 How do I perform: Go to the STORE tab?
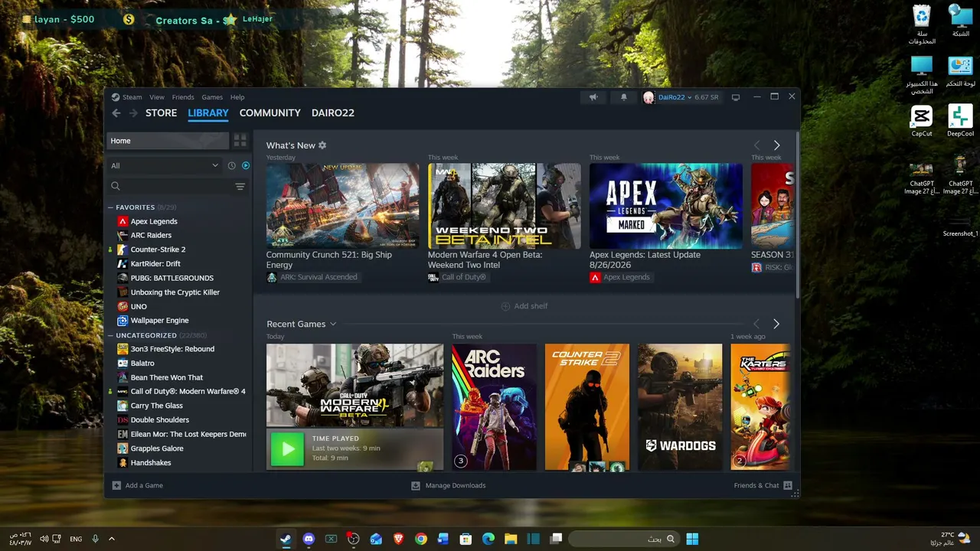(162, 112)
